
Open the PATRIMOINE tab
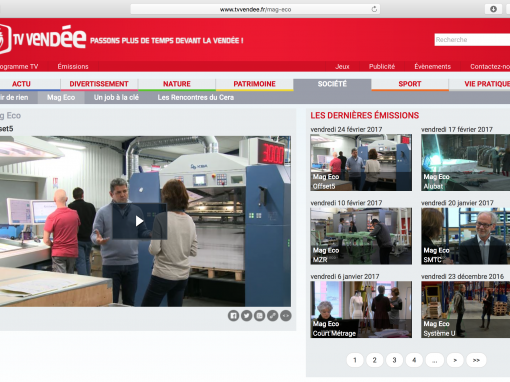coord(254,84)
